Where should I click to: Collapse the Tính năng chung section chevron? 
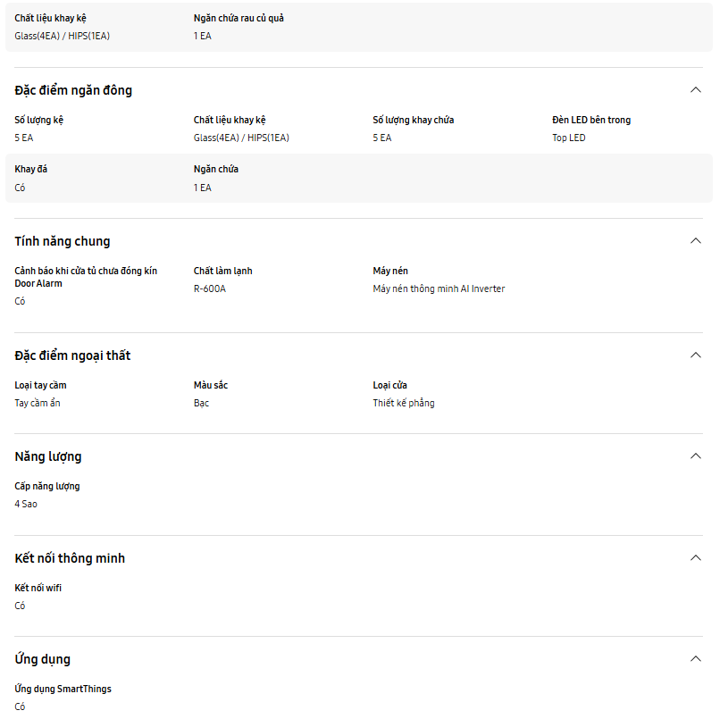[695, 241]
